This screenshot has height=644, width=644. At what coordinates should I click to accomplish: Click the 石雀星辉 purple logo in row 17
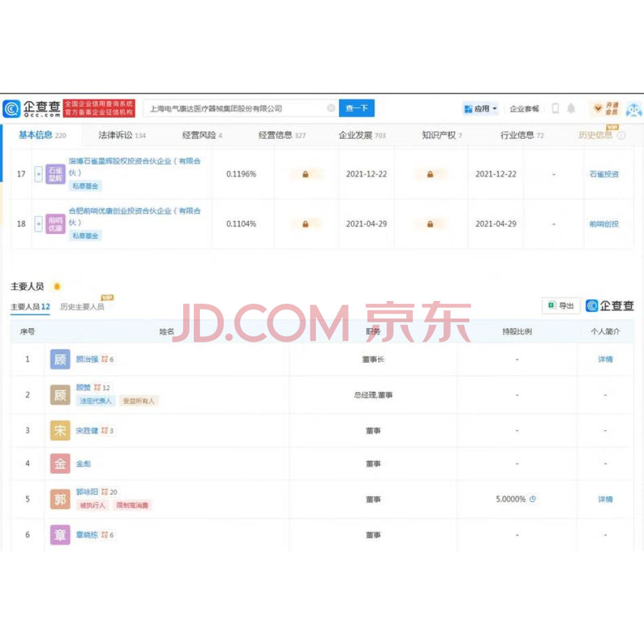[x=56, y=174]
